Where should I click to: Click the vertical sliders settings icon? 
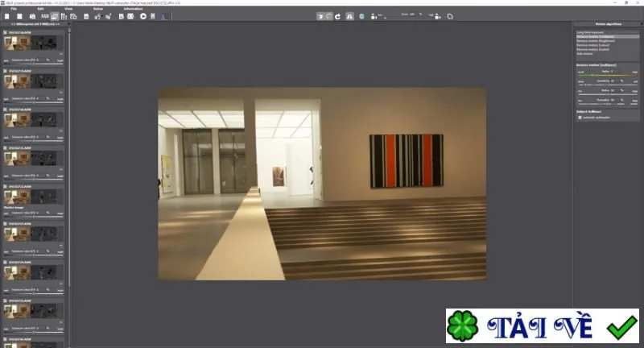click(64, 16)
